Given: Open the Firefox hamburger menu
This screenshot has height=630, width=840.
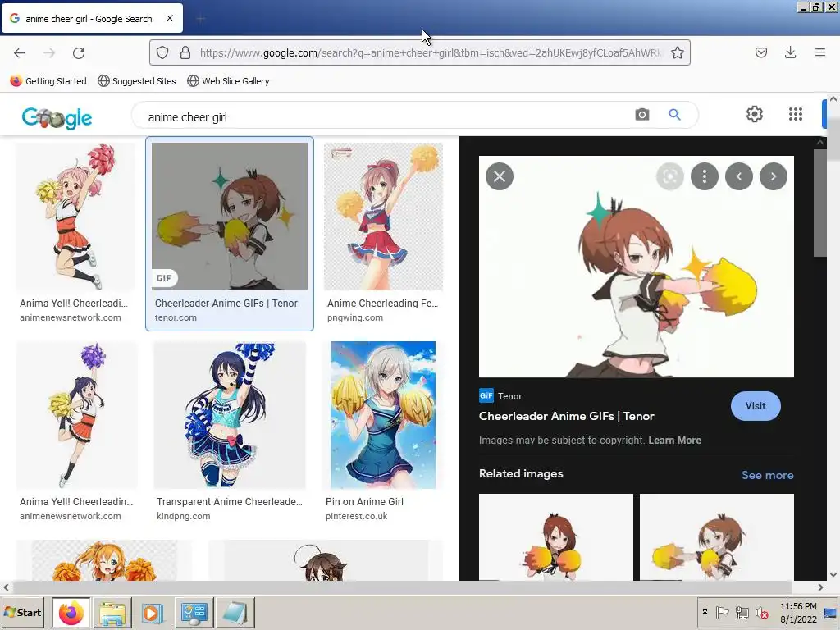Looking at the screenshot, I should (x=820, y=52).
